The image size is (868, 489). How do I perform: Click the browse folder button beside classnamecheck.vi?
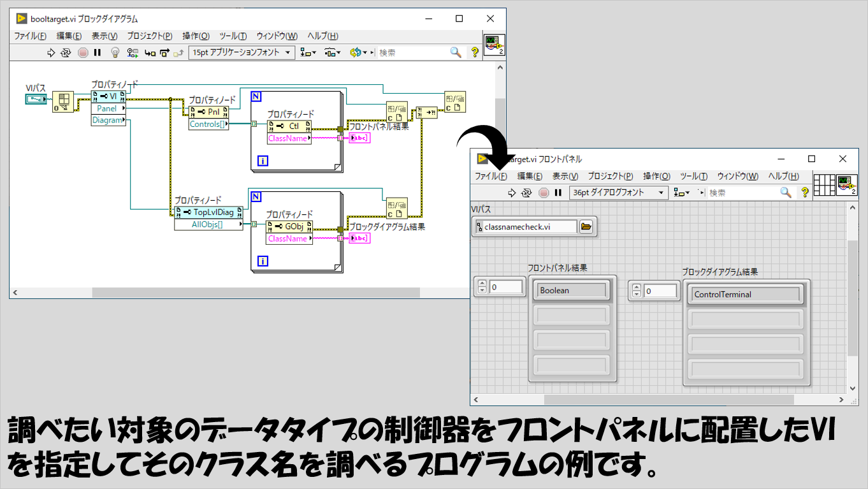[586, 226]
